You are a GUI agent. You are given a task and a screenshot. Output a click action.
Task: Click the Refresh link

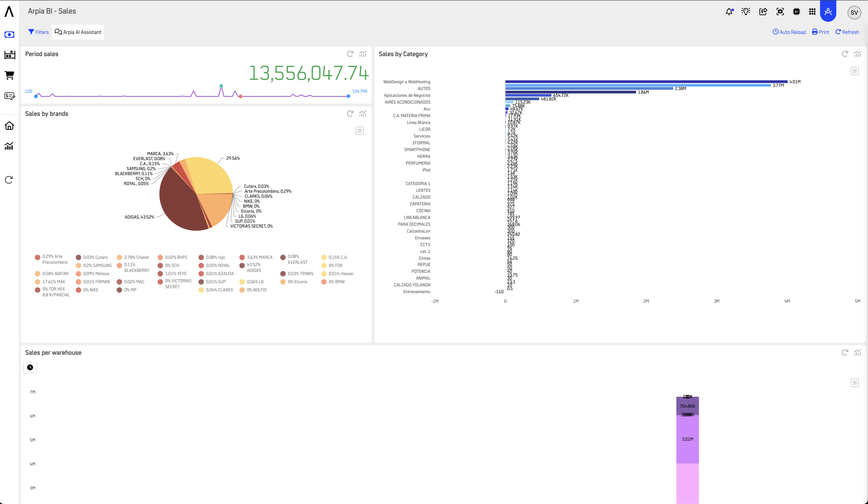[x=847, y=32]
